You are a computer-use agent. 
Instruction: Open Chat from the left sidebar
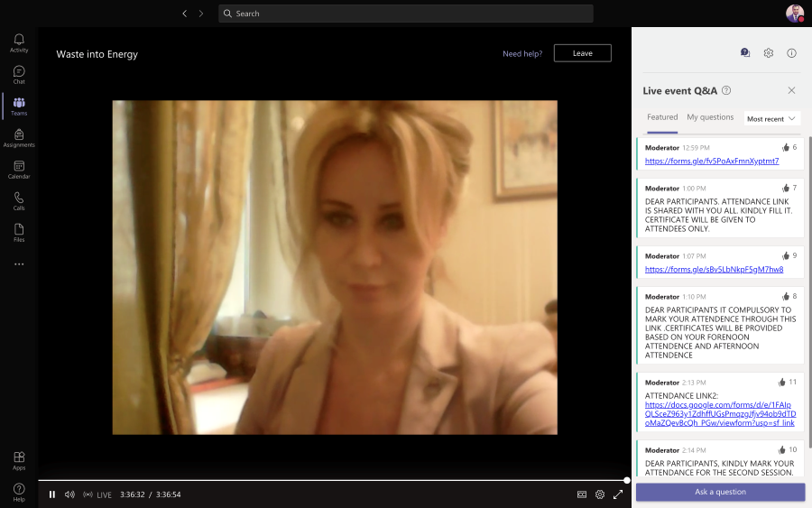19,75
